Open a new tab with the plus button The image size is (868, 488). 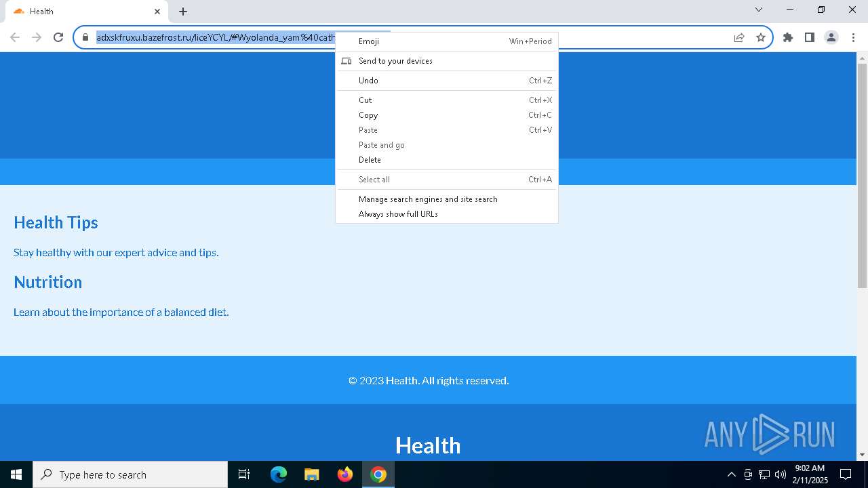coord(183,12)
